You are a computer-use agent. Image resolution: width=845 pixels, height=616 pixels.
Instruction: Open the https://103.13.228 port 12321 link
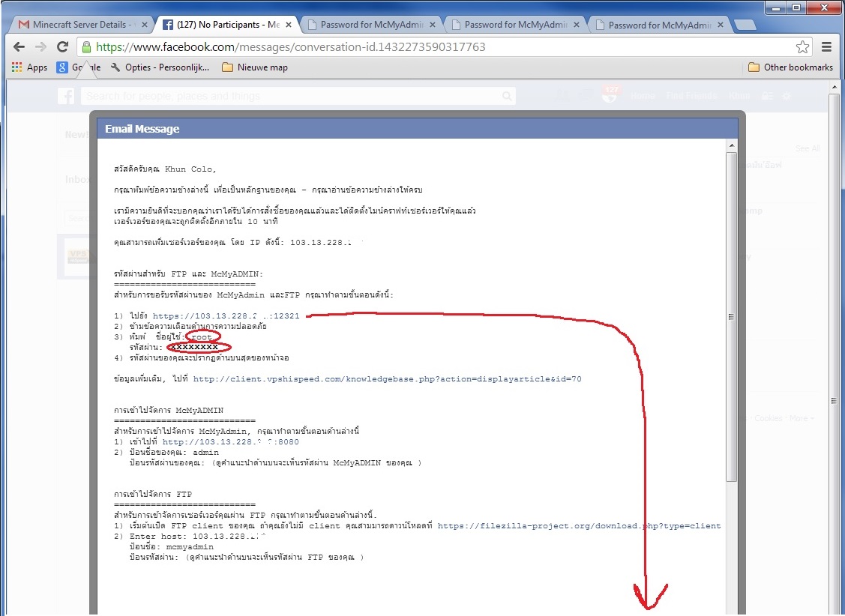click(226, 316)
